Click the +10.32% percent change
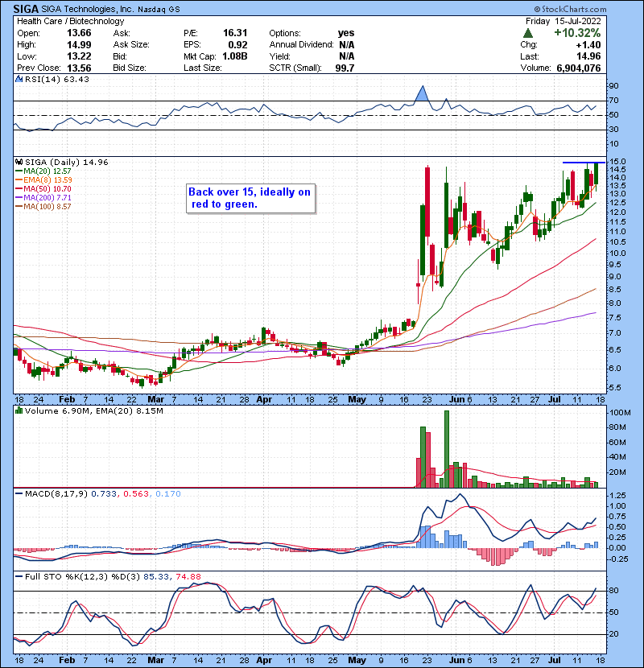Image resolution: width=644 pixels, height=668 pixels. [577, 33]
